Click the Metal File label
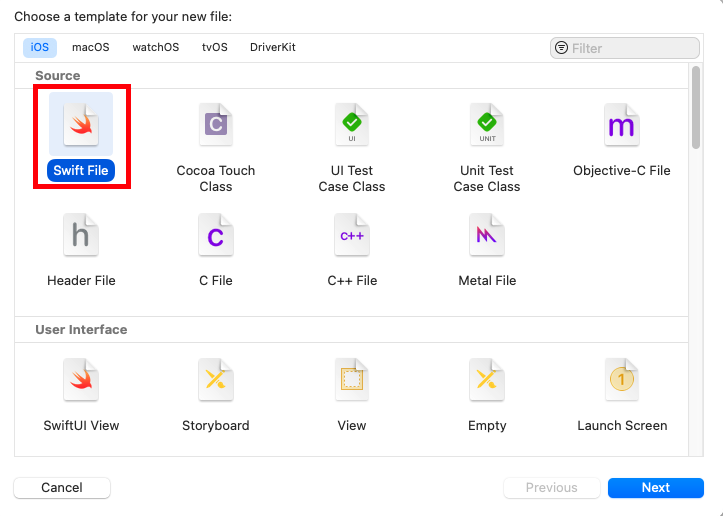This screenshot has width=723, height=516. [487, 281]
